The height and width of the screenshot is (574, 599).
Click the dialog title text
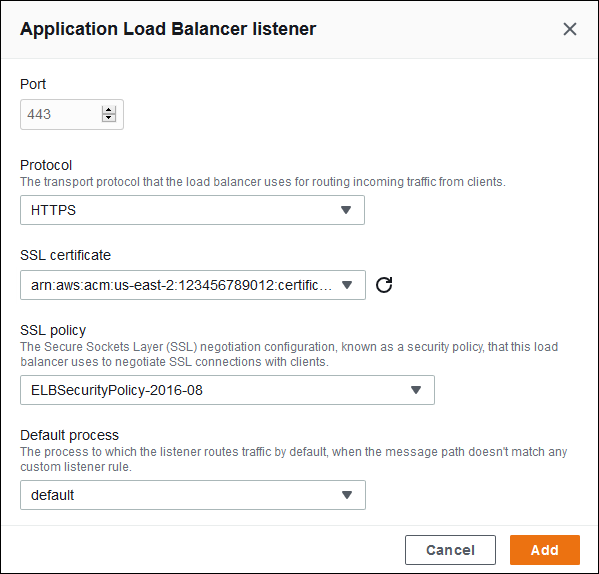168,29
